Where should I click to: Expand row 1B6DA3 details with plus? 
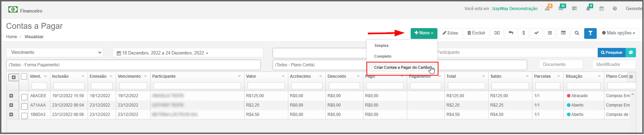tap(11, 115)
